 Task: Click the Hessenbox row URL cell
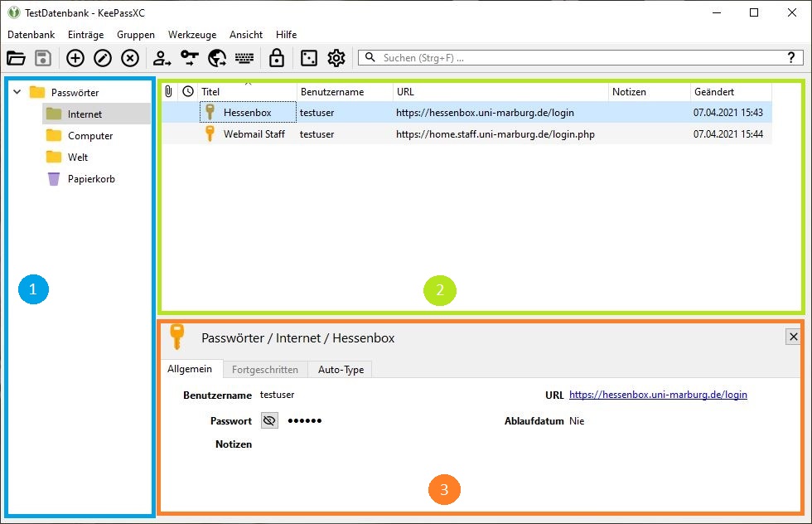pos(485,113)
